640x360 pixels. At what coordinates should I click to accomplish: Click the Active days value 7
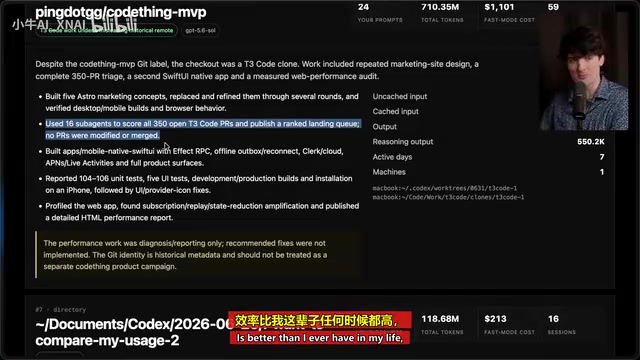(602, 157)
